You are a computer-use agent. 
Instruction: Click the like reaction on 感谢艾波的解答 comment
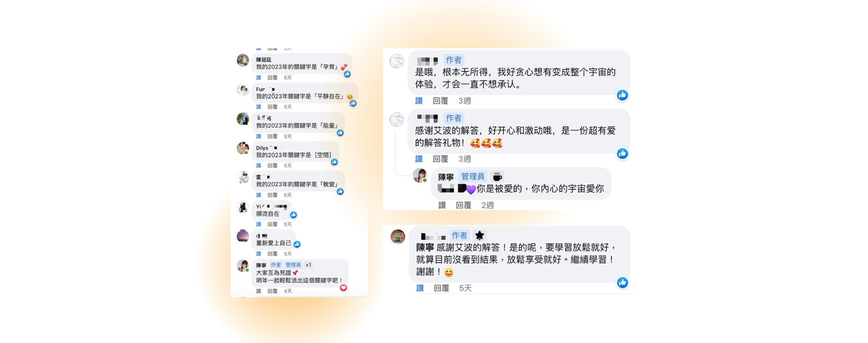click(623, 154)
